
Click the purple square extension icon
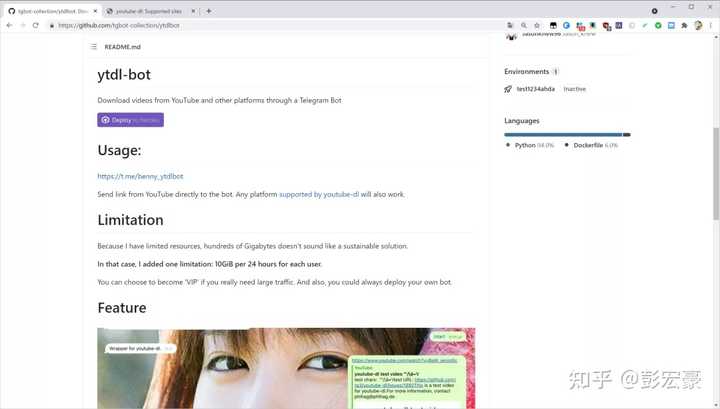pos(619,25)
